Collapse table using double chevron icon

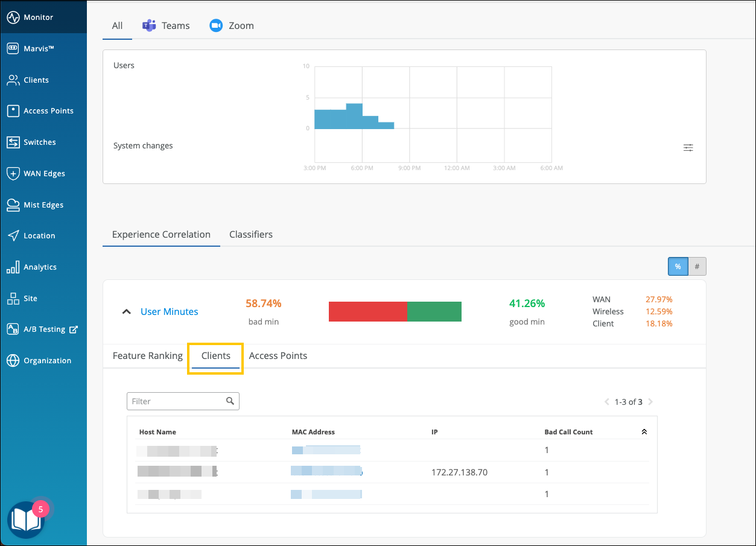click(x=644, y=432)
